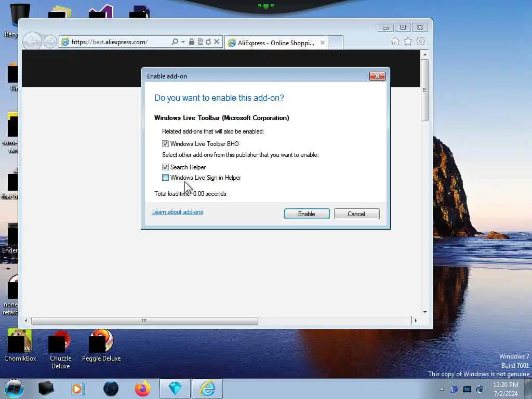Screen dimensions: 532x399
Task: Launch Firefox from the taskbar
Action: click(x=143, y=389)
